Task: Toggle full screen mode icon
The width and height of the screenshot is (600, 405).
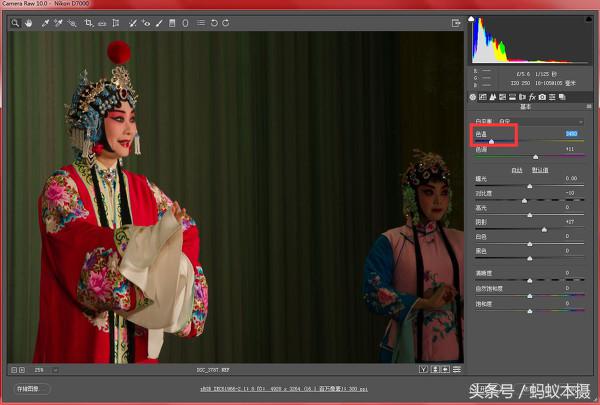Action: click(456, 23)
